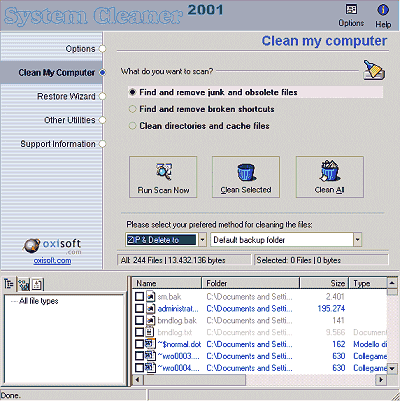Click the Word icon of ~$normal.dot
The width and height of the screenshot is (400, 401).
150,344
